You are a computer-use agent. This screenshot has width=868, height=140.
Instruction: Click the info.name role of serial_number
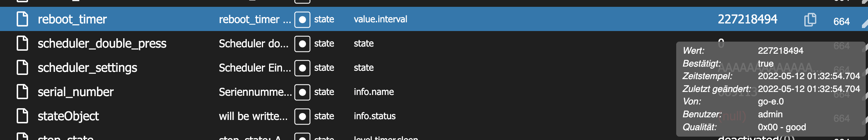(374, 92)
